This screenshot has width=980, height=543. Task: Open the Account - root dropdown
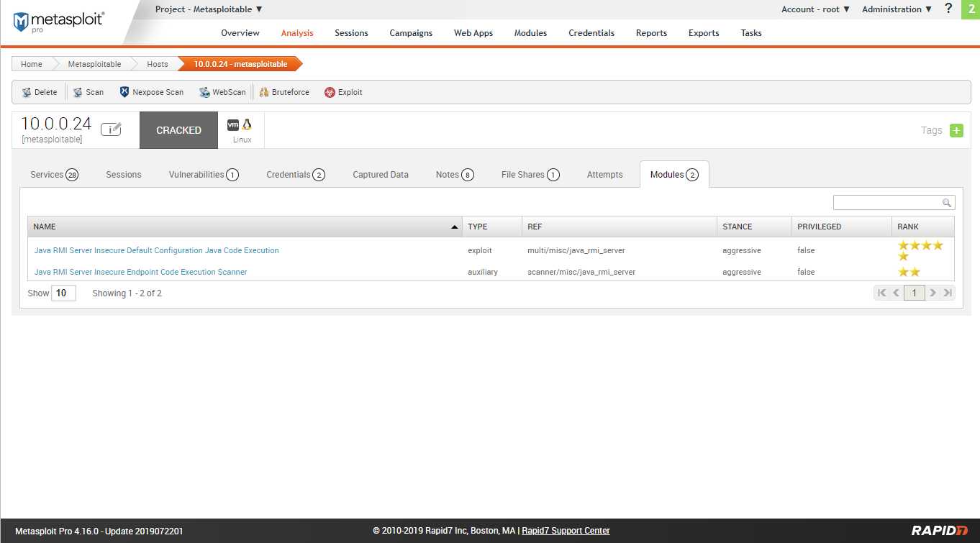pos(816,9)
